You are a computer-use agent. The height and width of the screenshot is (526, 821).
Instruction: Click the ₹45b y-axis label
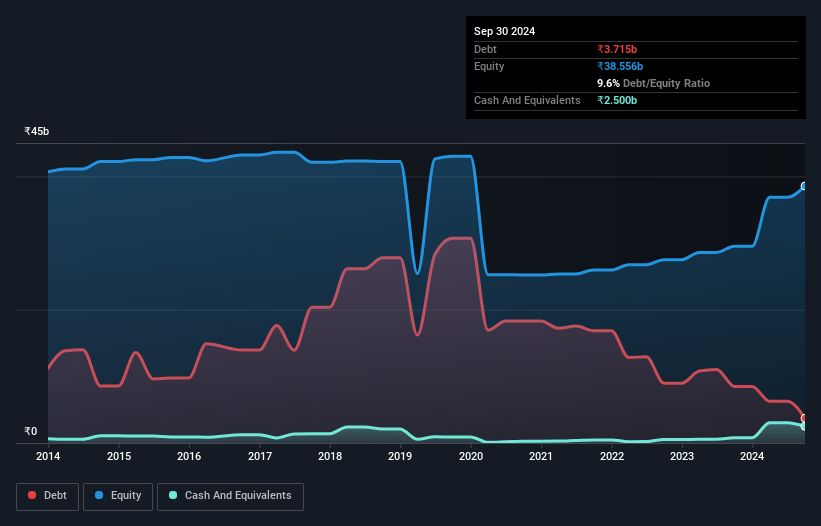click(x=37, y=131)
